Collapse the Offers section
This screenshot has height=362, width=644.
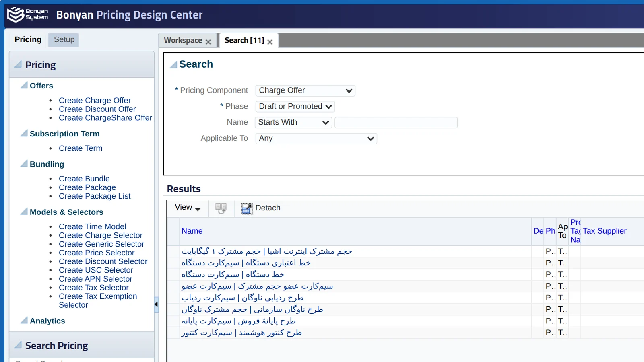[x=24, y=85]
